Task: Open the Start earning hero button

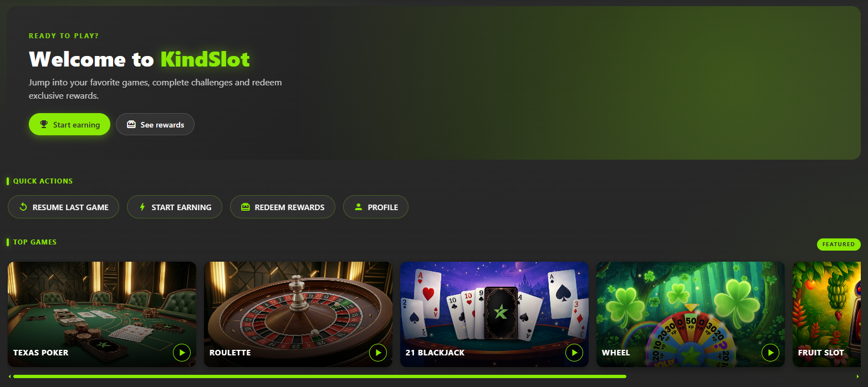Action: (x=69, y=124)
